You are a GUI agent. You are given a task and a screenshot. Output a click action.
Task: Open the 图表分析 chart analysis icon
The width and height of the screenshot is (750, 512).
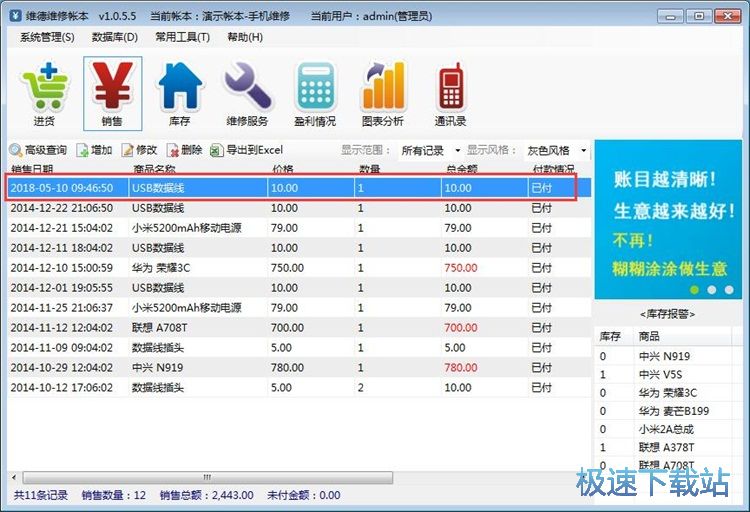tap(383, 93)
